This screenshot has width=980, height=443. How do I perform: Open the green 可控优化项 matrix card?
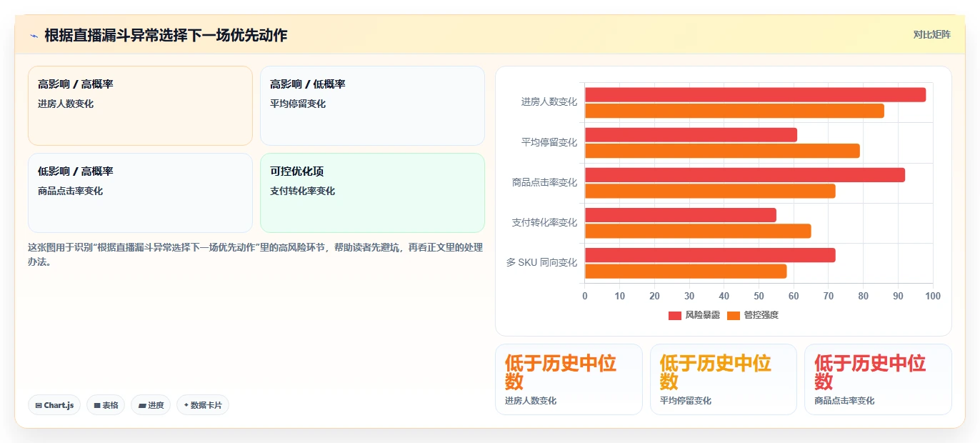(372, 193)
